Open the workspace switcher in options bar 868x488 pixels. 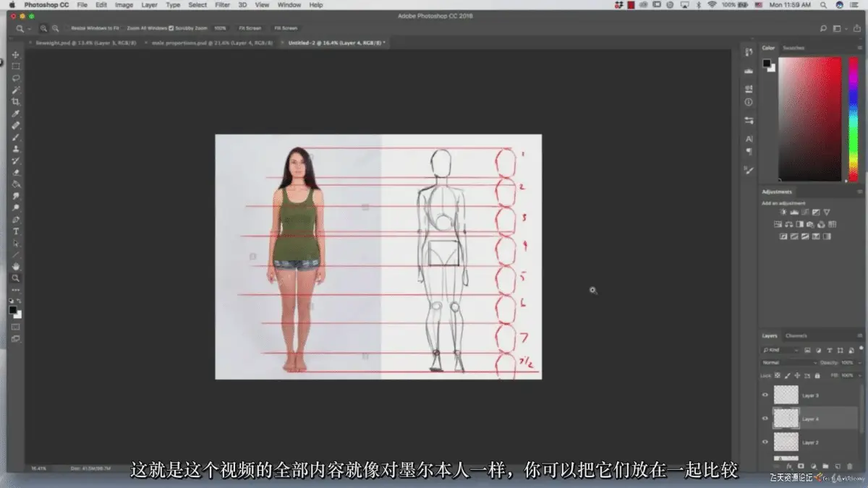(838, 28)
